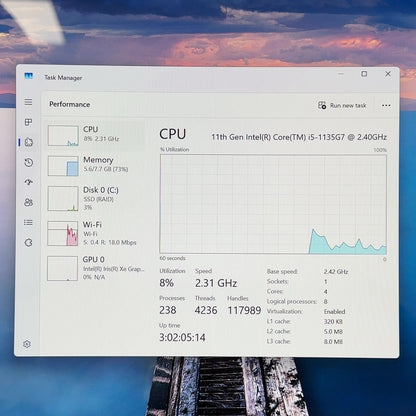The height and width of the screenshot is (416, 416).
Task: Open the Services page icon
Action: [x=29, y=243]
